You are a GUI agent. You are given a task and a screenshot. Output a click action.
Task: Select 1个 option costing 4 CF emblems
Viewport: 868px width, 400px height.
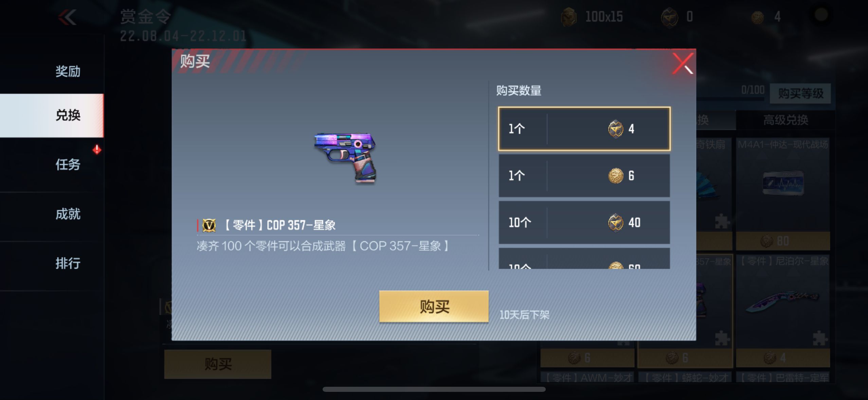(x=584, y=129)
